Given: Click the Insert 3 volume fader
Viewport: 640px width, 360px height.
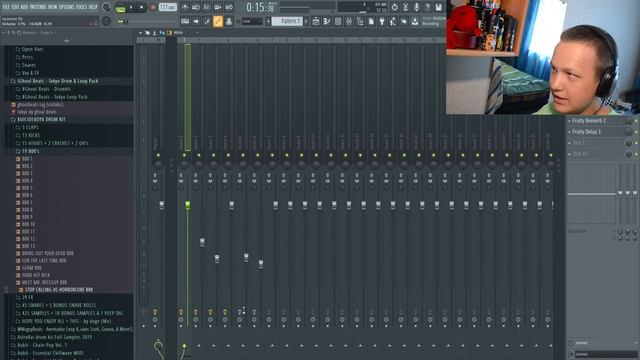Looking at the screenshot, I should tap(217, 258).
